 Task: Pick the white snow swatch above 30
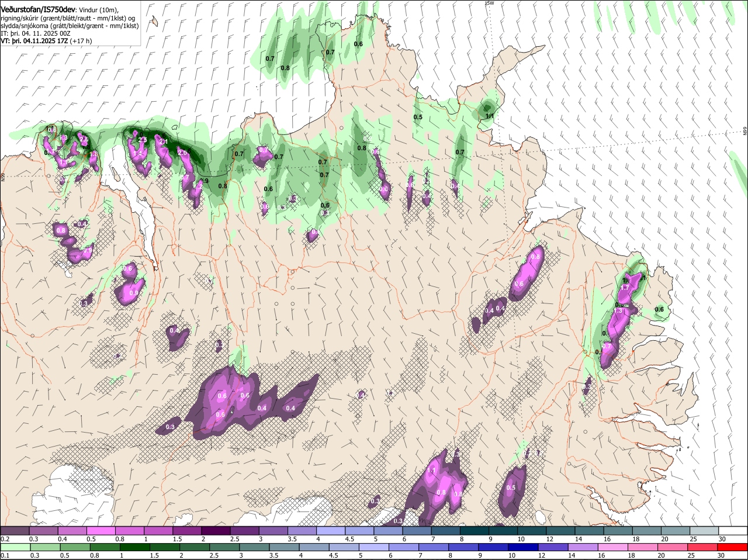(733, 530)
